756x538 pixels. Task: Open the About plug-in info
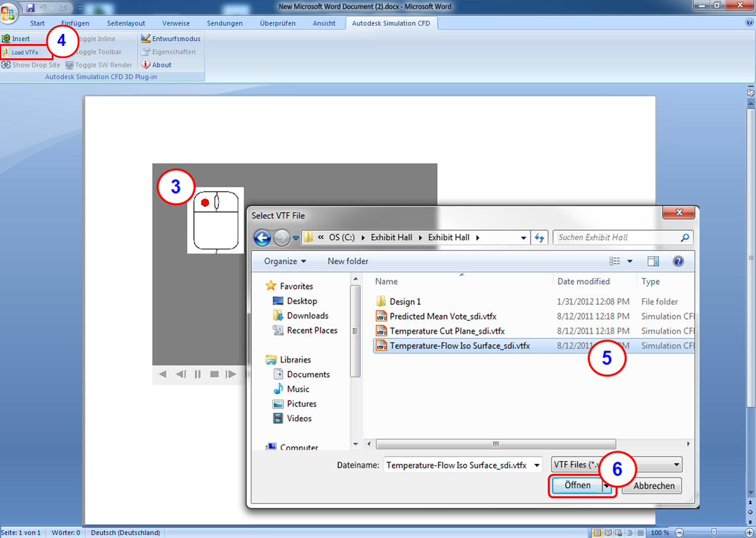(156, 65)
